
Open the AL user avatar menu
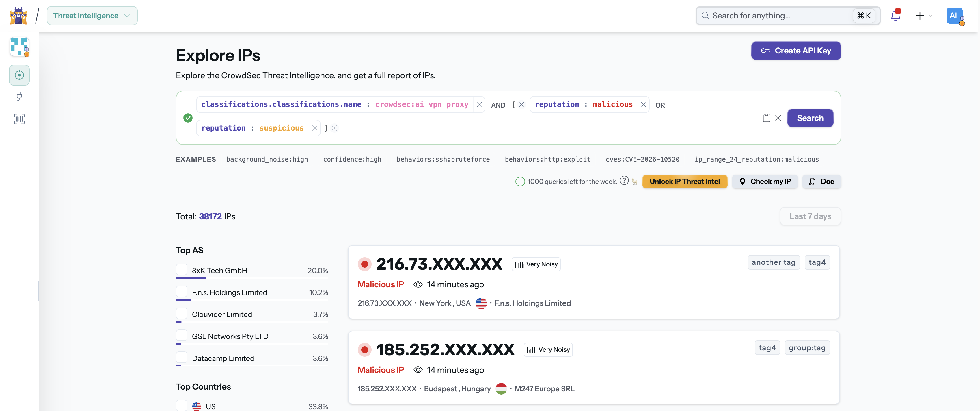pyautogui.click(x=955, y=16)
